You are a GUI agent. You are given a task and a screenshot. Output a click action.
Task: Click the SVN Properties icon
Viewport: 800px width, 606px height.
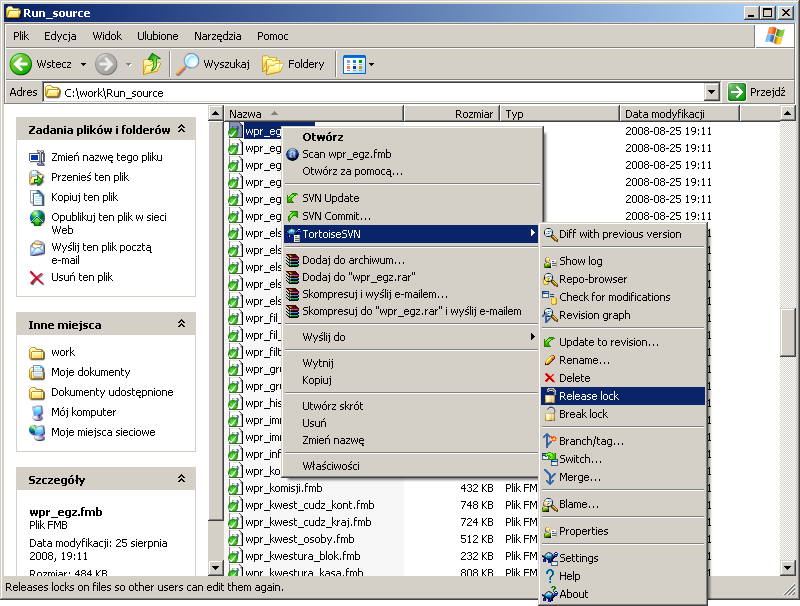point(550,532)
